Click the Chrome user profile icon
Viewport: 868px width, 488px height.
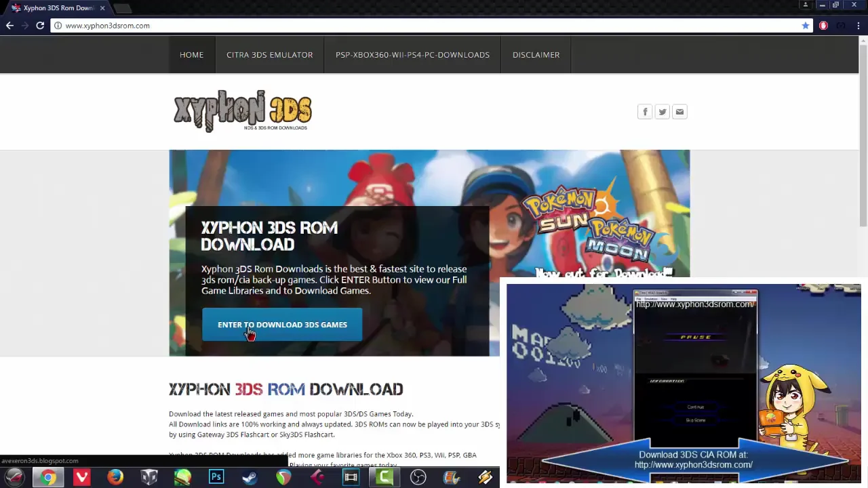coord(806,5)
